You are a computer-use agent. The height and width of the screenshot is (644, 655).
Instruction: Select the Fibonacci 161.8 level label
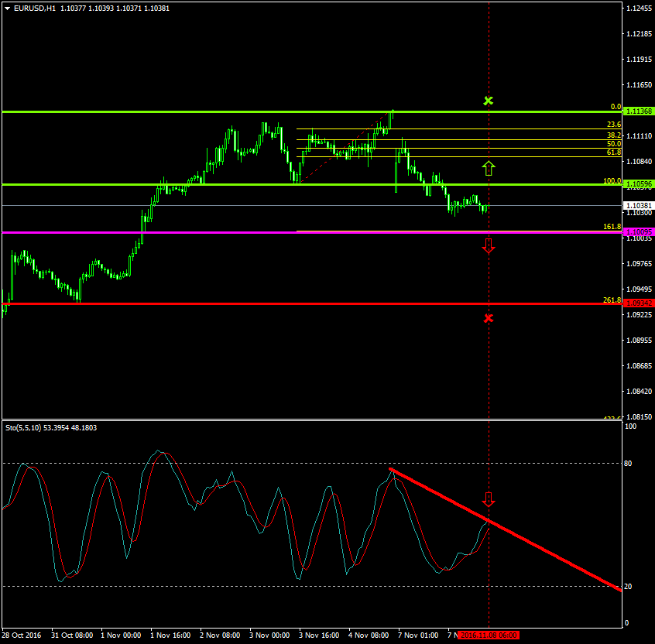click(612, 227)
